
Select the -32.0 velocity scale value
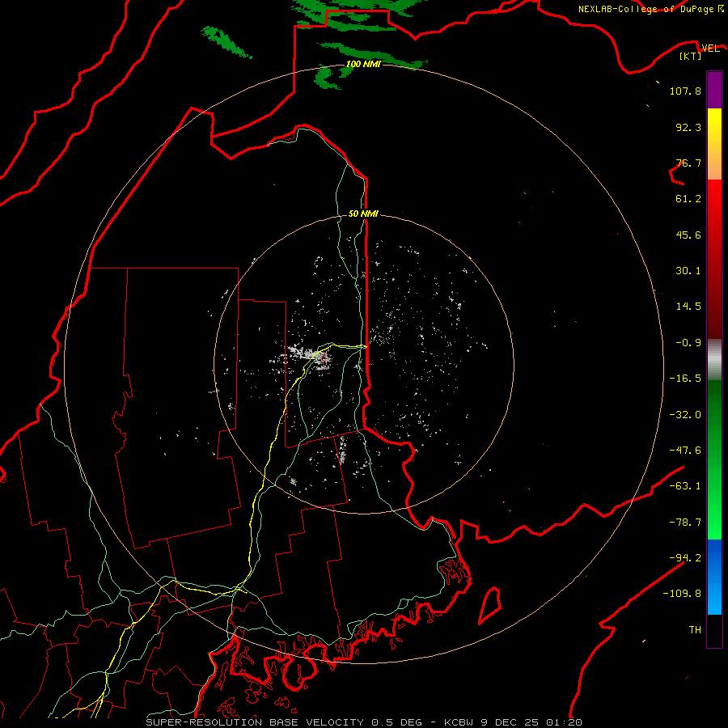click(x=685, y=415)
